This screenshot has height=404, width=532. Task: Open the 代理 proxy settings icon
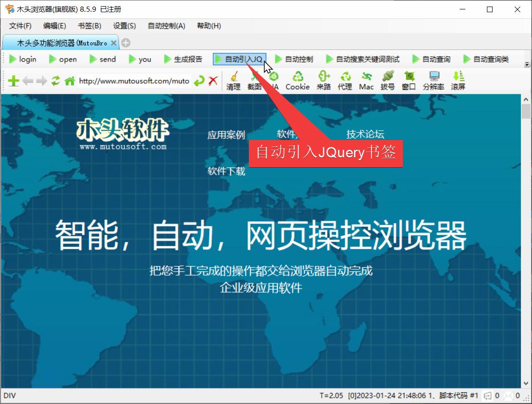pos(345,80)
